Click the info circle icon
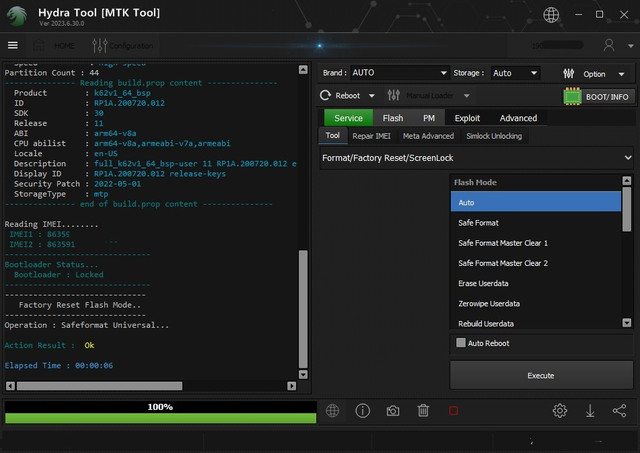Viewport: 640px width, 453px height. 362,411
